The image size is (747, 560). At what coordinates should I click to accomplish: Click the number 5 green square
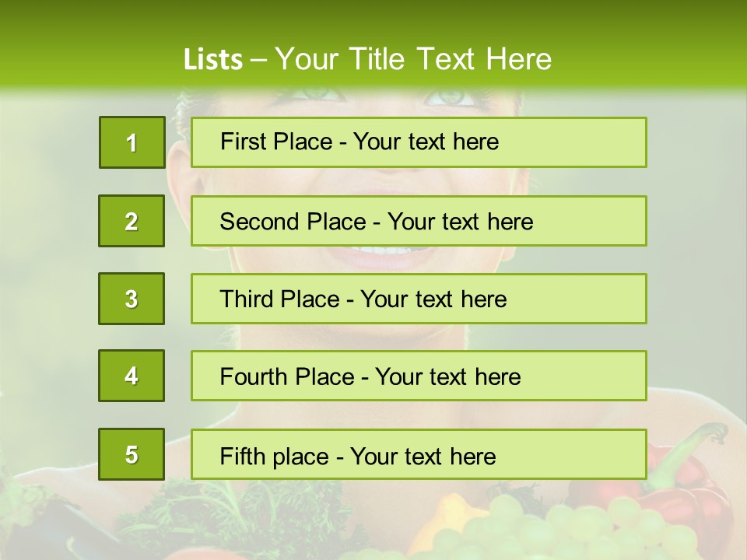click(x=132, y=453)
